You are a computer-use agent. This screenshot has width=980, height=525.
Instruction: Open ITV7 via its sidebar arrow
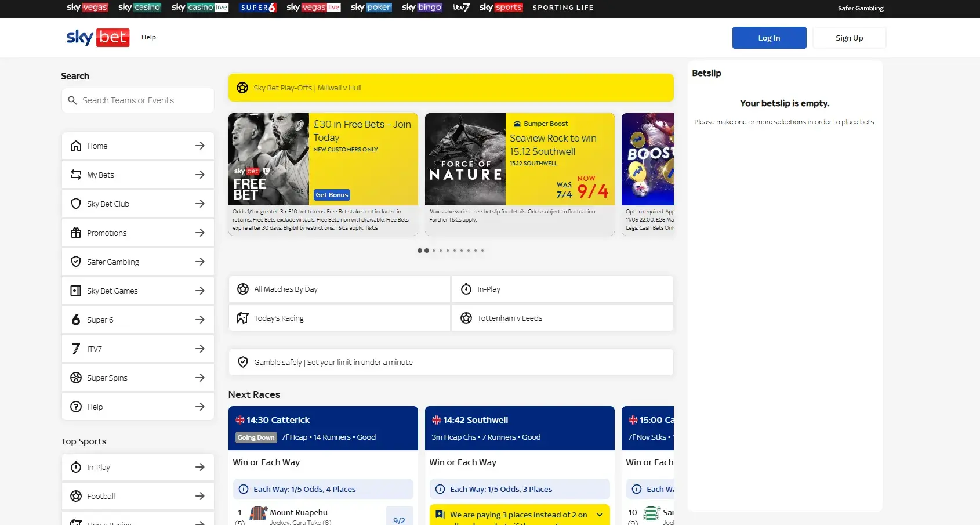click(200, 349)
